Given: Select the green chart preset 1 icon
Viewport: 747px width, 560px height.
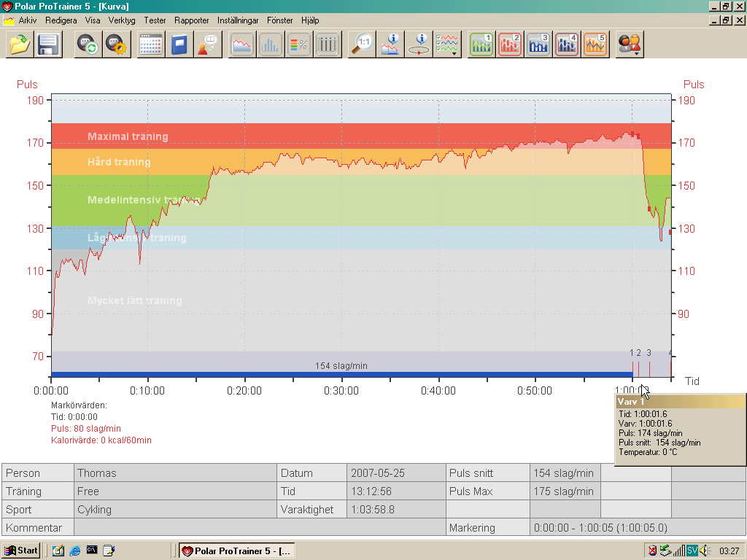Looking at the screenshot, I should coord(481,44).
